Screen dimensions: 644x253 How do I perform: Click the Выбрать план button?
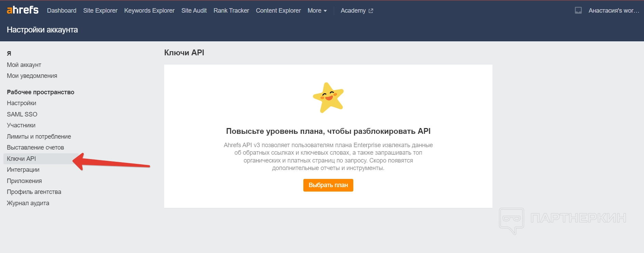[328, 185]
